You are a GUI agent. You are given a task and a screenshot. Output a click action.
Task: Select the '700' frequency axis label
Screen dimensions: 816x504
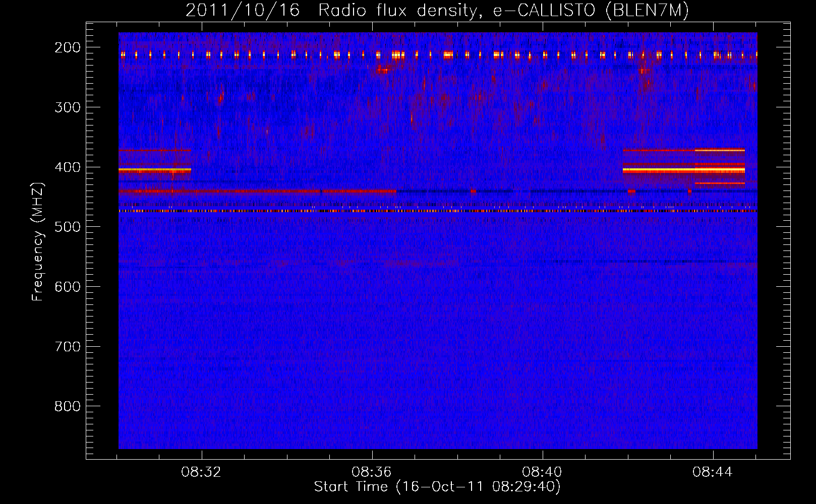(x=68, y=347)
